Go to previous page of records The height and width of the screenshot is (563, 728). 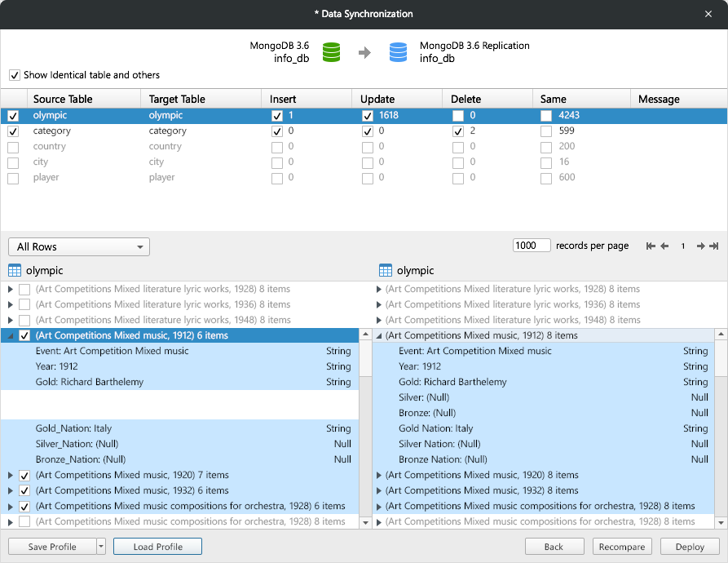click(665, 246)
